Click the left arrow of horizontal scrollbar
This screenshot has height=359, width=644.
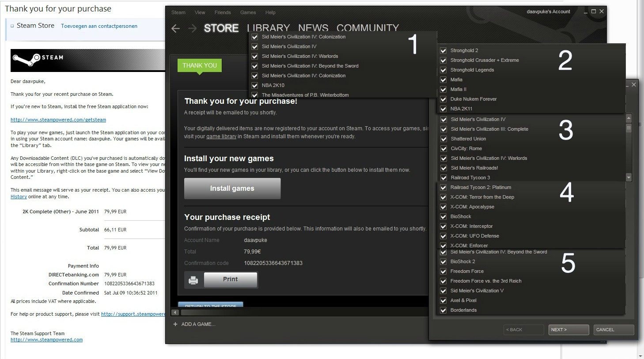point(175,313)
